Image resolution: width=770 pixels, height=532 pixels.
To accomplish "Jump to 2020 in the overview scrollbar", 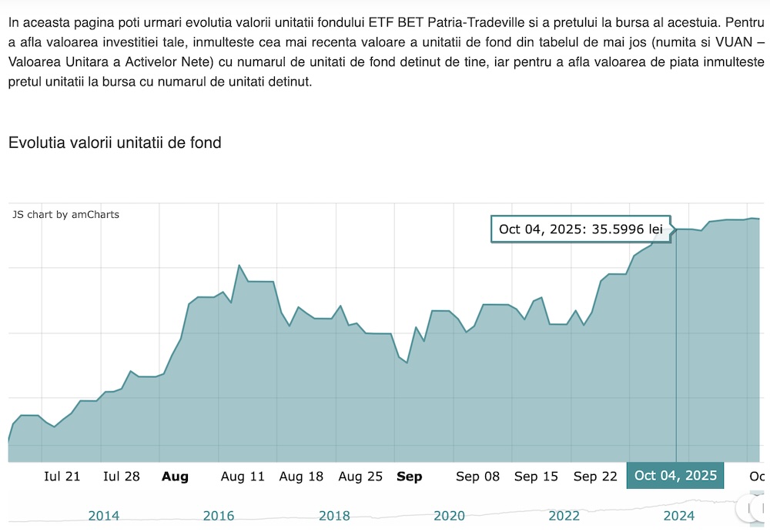I will click(x=449, y=515).
